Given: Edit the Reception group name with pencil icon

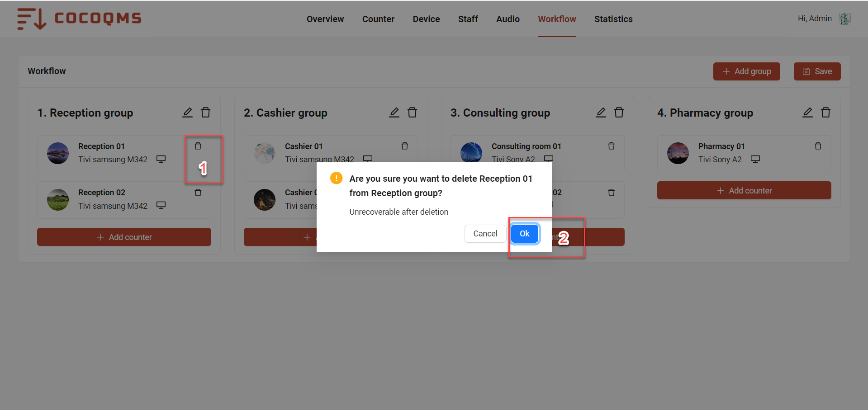Looking at the screenshot, I should pyautogui.click(x=187, y=113).
